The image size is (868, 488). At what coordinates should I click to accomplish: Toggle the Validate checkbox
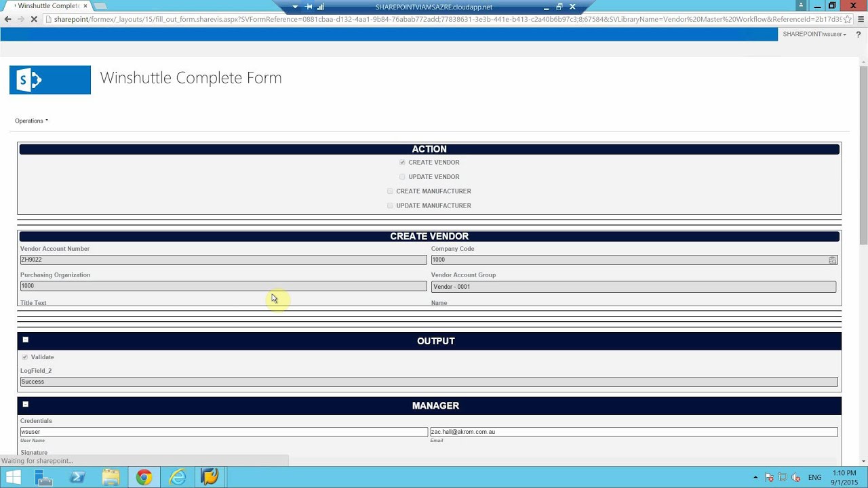25,357
